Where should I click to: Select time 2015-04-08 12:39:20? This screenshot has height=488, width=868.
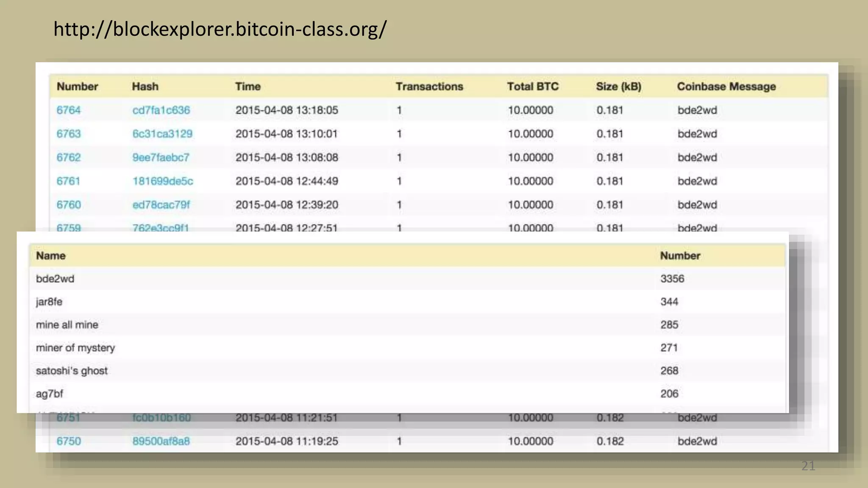tap(287, 205)
